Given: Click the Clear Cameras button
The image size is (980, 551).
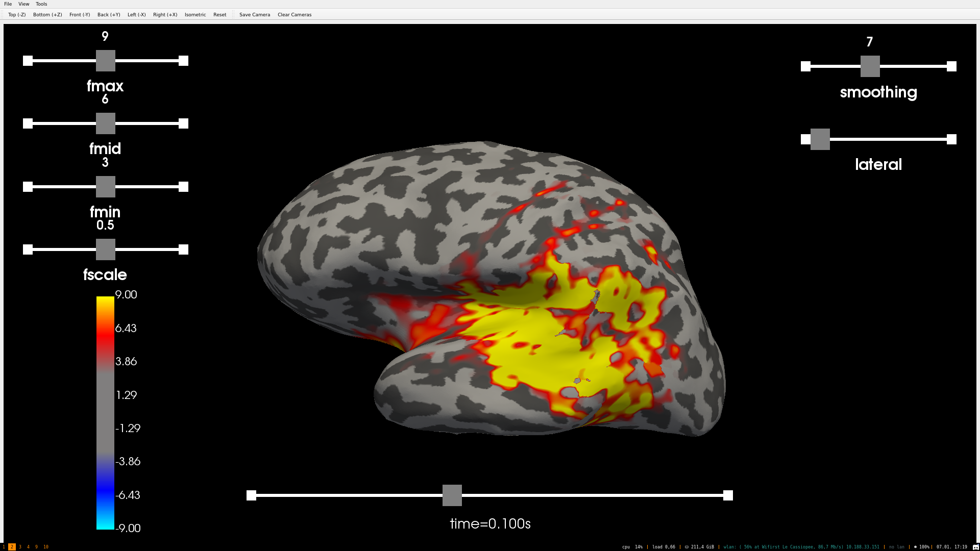Looking at the screenshot, I should (295, 15).
